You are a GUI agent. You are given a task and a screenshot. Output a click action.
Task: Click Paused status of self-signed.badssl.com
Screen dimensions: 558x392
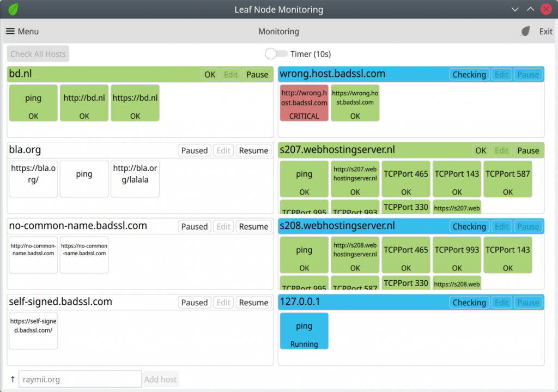[x=195, y=302]
